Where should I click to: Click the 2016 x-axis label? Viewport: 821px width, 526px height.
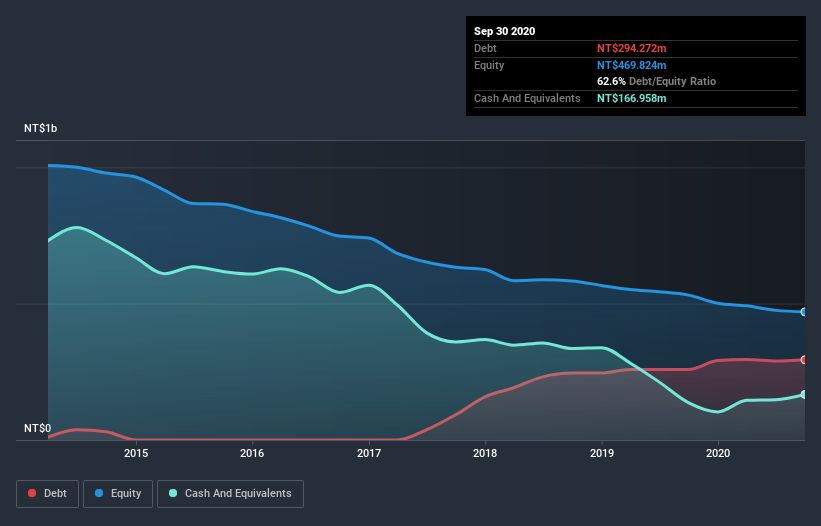click(252, 453)
